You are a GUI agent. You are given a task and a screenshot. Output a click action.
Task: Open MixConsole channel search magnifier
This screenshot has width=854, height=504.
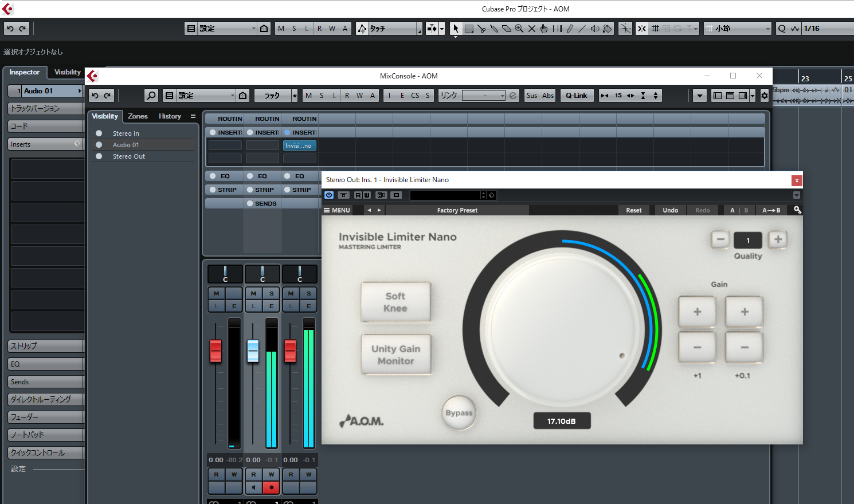pos(151,96)
